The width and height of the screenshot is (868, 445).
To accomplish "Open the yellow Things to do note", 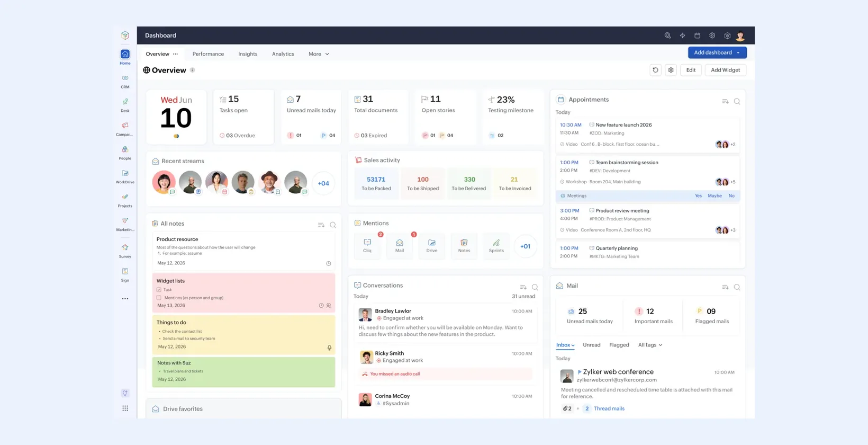I will click(x=243, y=335).
